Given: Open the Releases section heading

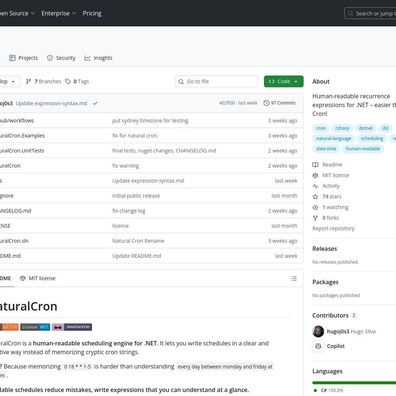Looking at the screenshot, I should pyautogui.click(x=325, y=249).
